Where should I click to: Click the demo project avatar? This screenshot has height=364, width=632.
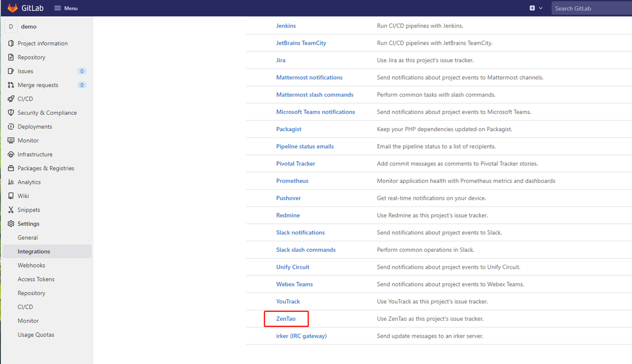pyautogui.click(x=11, y=26)
